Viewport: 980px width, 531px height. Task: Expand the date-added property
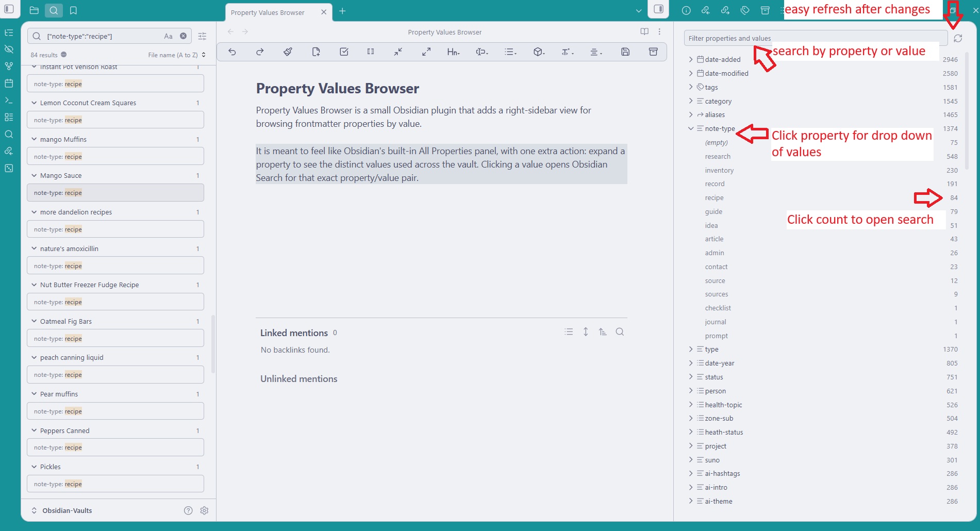(691, 59)
